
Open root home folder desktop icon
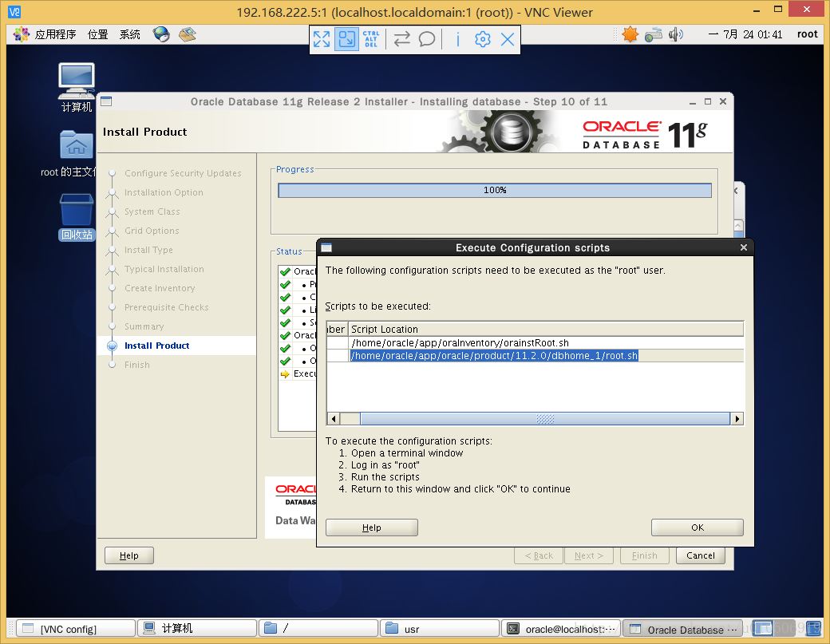[77, 153]
